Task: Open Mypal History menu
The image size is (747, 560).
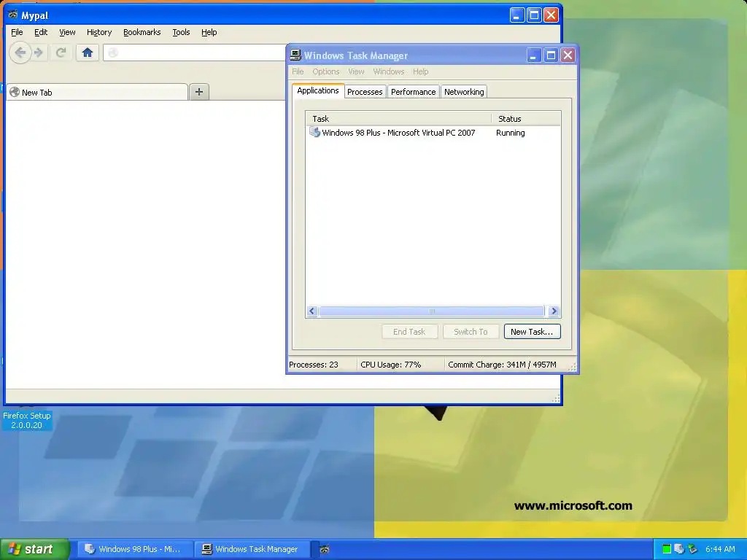Action: point(99,32)
